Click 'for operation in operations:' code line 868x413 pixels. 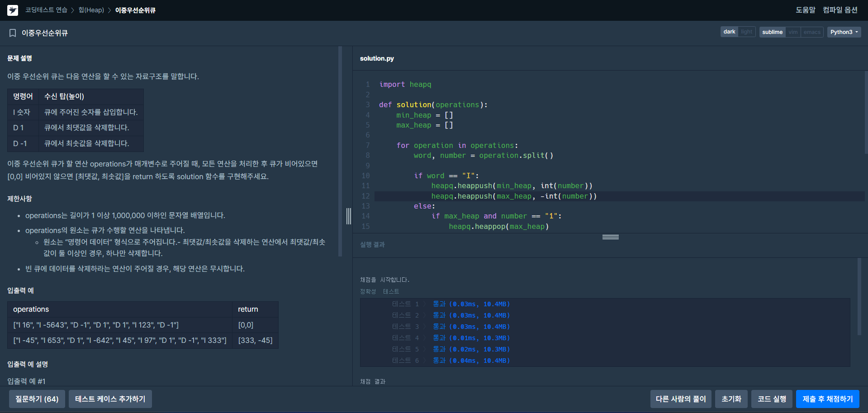click(457, 146)
